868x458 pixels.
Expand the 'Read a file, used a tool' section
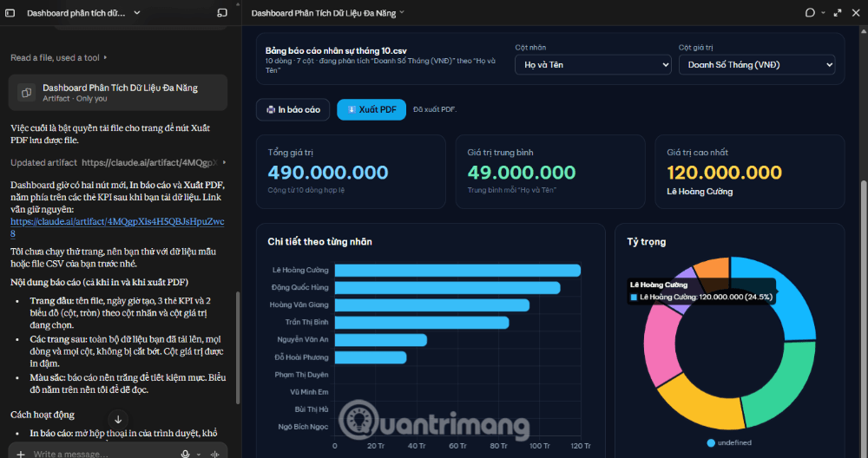59,57
